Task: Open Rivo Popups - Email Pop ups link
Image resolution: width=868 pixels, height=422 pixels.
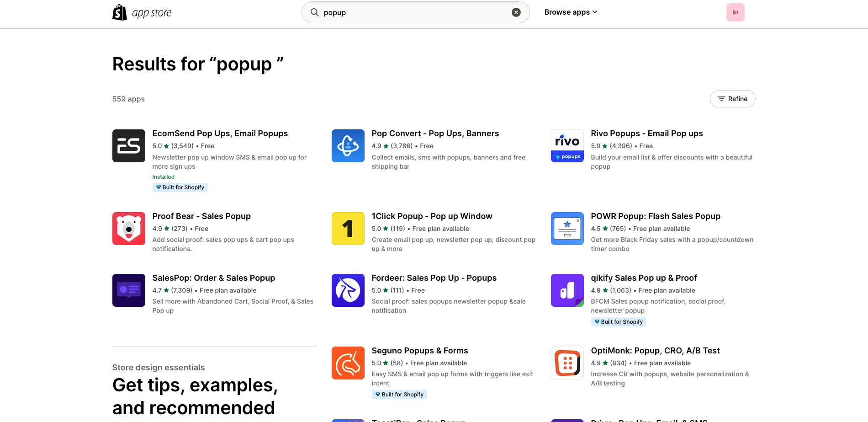Action: (x=647, y=134)
